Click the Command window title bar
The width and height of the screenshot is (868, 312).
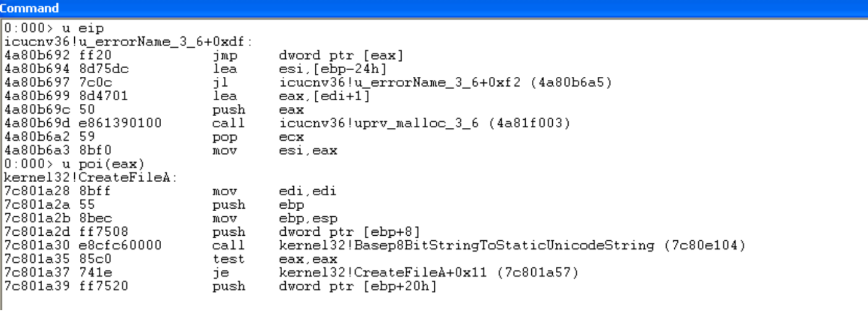(x=434, y=8)
